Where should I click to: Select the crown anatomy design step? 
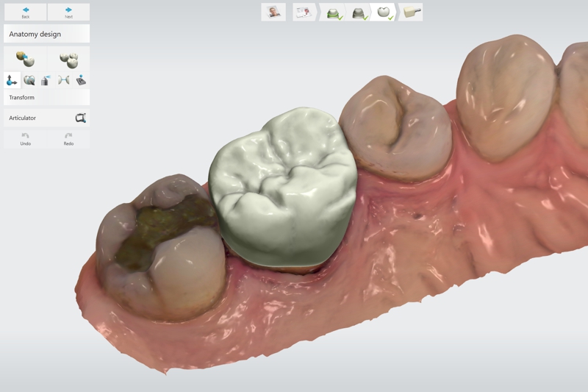[384, 12]
